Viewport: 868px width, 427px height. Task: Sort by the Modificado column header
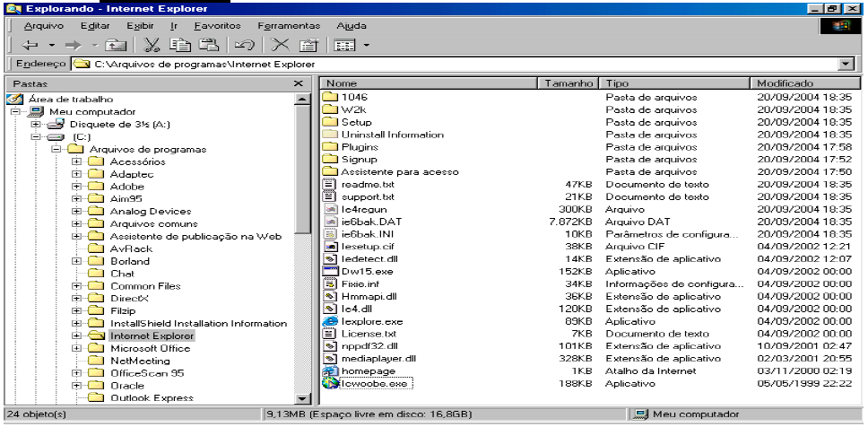pos(806,83)
